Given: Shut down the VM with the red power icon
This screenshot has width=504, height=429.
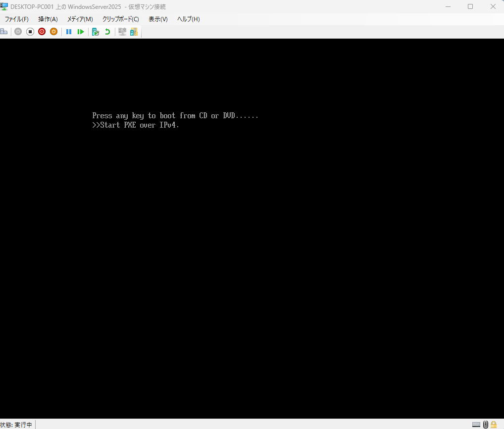Looking at the screenshot, I should click(x=42, y=32).
